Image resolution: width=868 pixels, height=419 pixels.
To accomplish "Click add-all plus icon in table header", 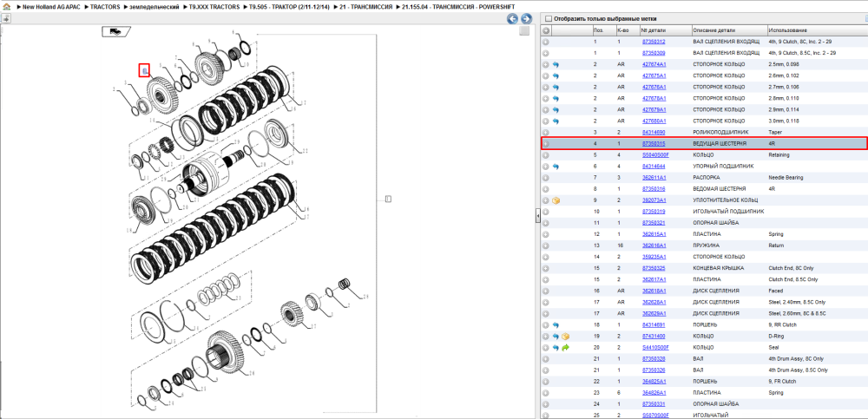I will point(546,30).
